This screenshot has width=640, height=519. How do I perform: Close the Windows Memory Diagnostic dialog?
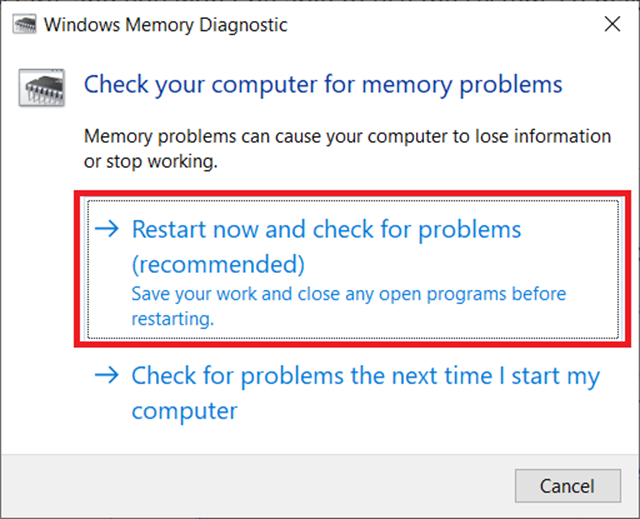610,23
